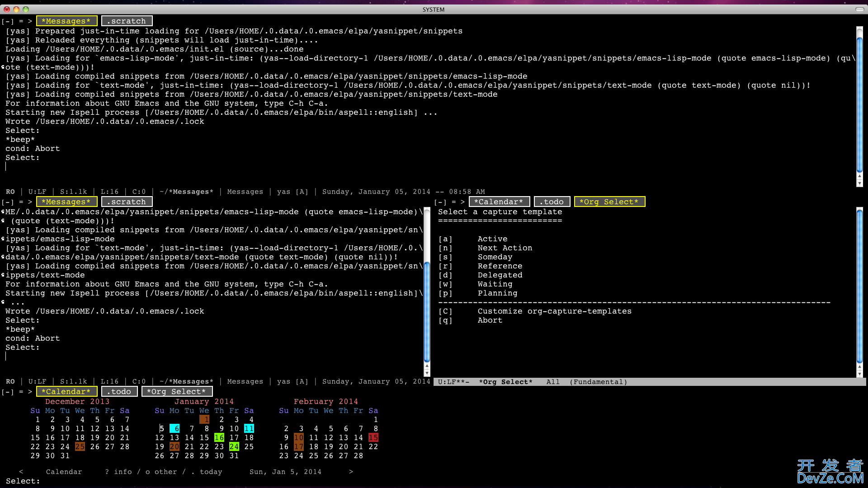Click '? info' in calendar mode line
The image size is (868, 488).
pos(118,472)
